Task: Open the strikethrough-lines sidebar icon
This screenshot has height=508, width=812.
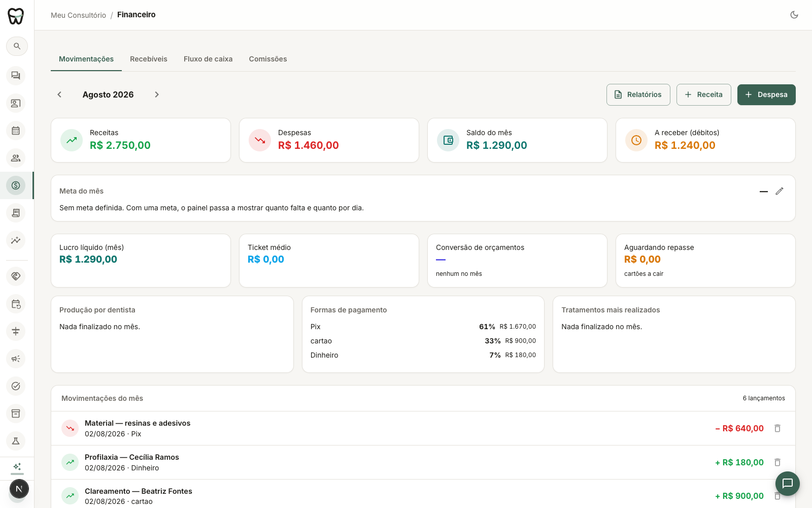Action: (16, 331)
